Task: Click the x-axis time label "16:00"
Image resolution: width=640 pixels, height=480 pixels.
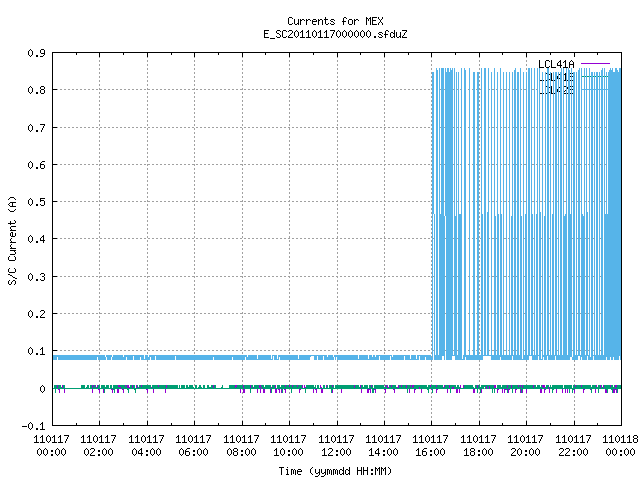Action: [x=431, y=452]
